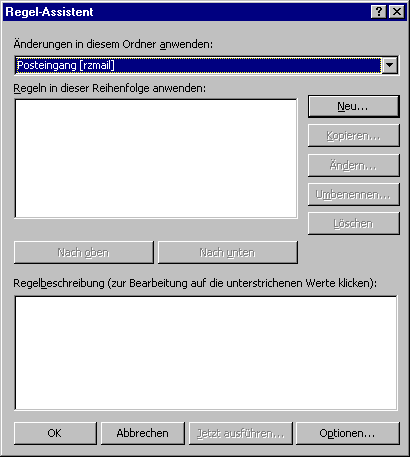This screenshot has width=410, height=457.
Task: Click the Kopieren... button
Action: pos(354,136)
